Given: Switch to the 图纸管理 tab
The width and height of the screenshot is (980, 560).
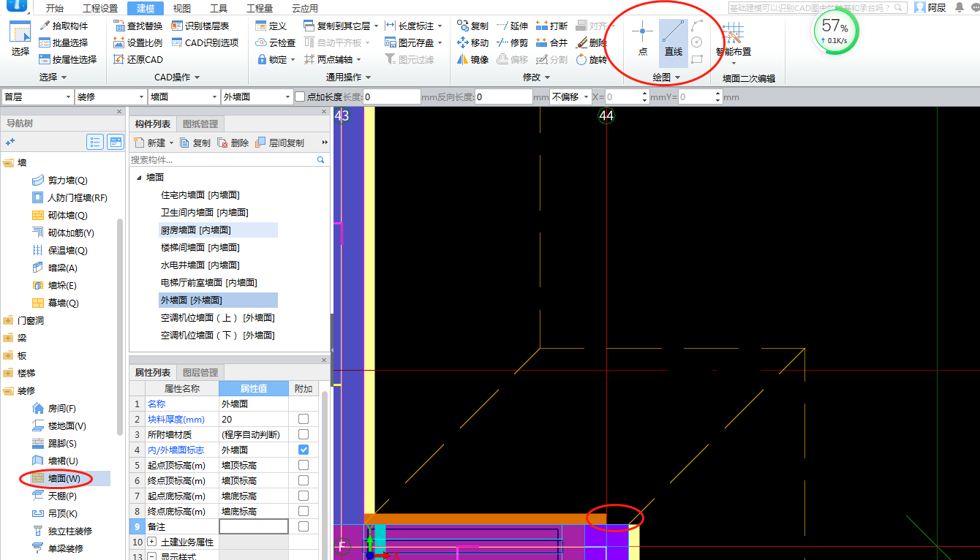Looking at the screenshot, I should [200, 124].
